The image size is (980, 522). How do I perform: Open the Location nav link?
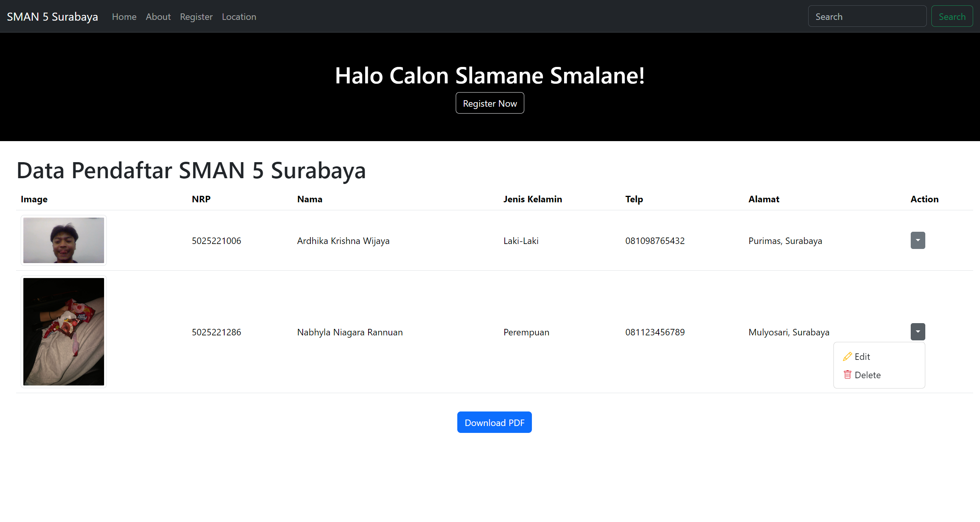click(x=239, y=17)
